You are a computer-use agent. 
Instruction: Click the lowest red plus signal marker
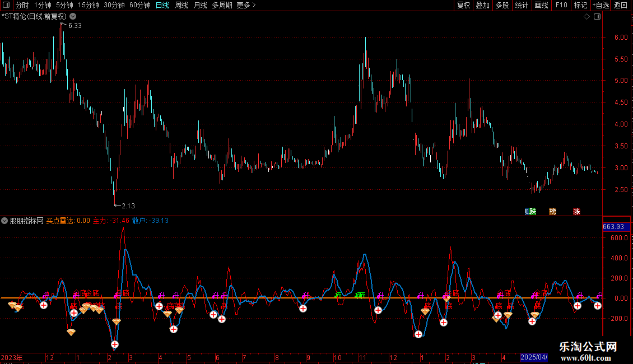115,344
